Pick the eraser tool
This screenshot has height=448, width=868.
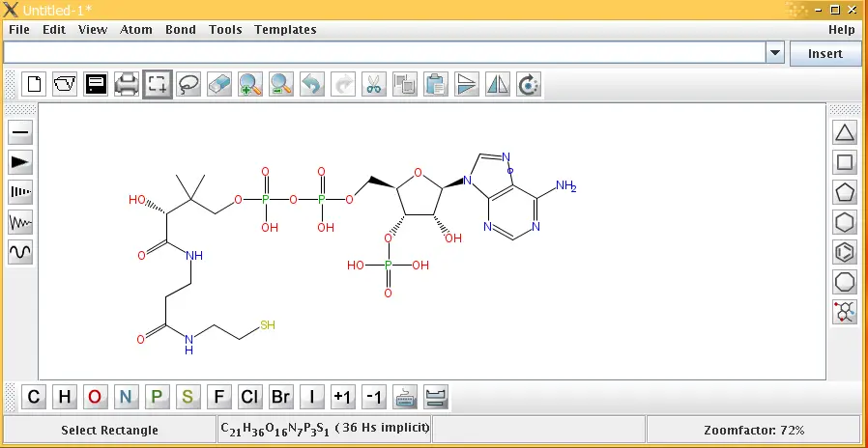219,85
